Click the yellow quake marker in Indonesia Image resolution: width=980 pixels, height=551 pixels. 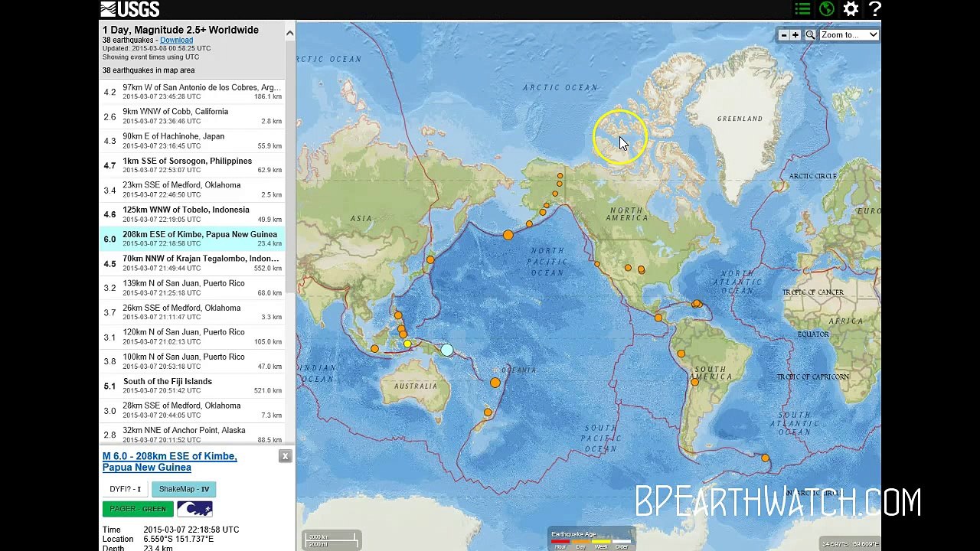tap(407, 344)
